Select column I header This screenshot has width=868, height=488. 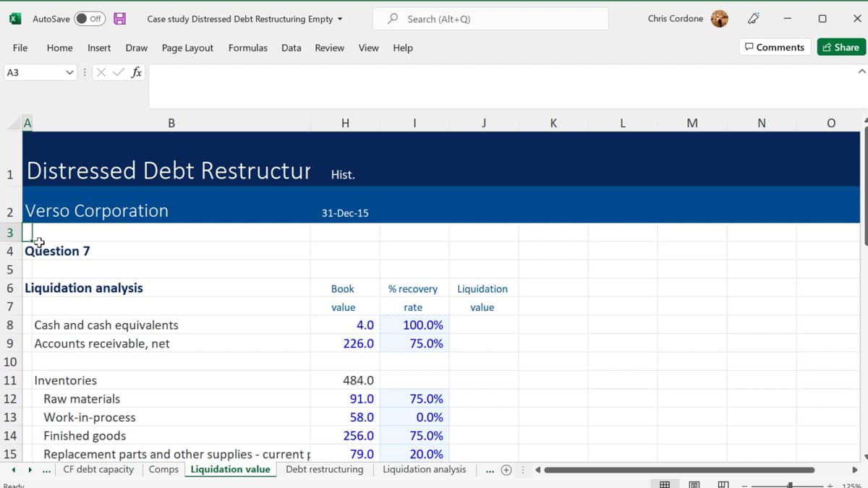(x=414, y=123)
